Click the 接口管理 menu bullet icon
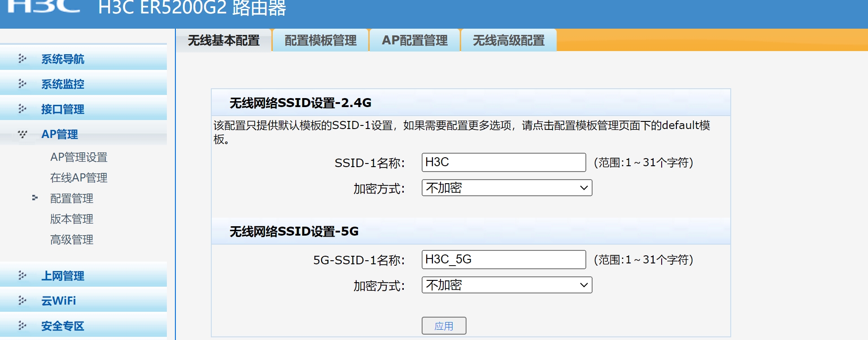The height and width of the screenshot is (340, 868). coord(22,109)
